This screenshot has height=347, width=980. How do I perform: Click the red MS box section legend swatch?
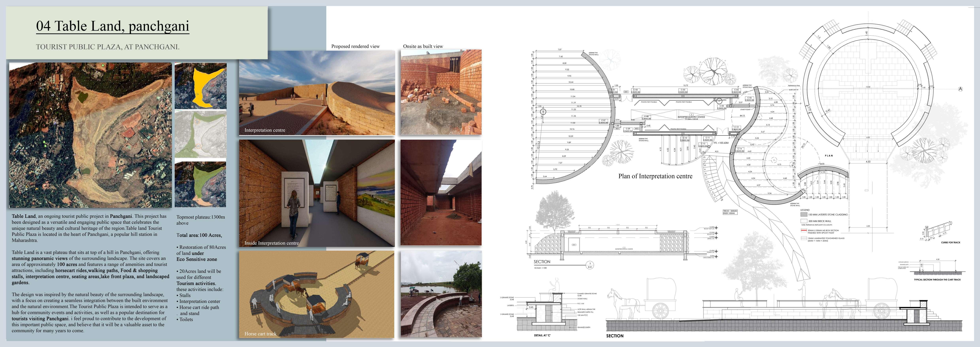tap(804, 230)
